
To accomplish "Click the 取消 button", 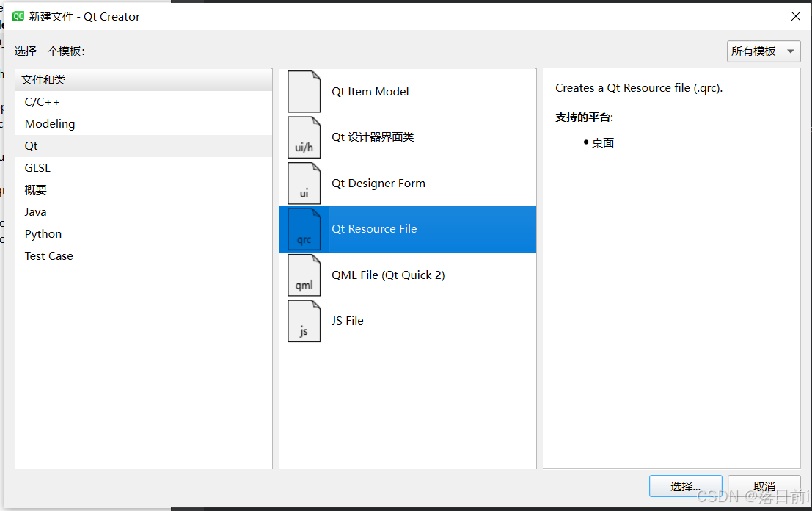I will point(764,486).
